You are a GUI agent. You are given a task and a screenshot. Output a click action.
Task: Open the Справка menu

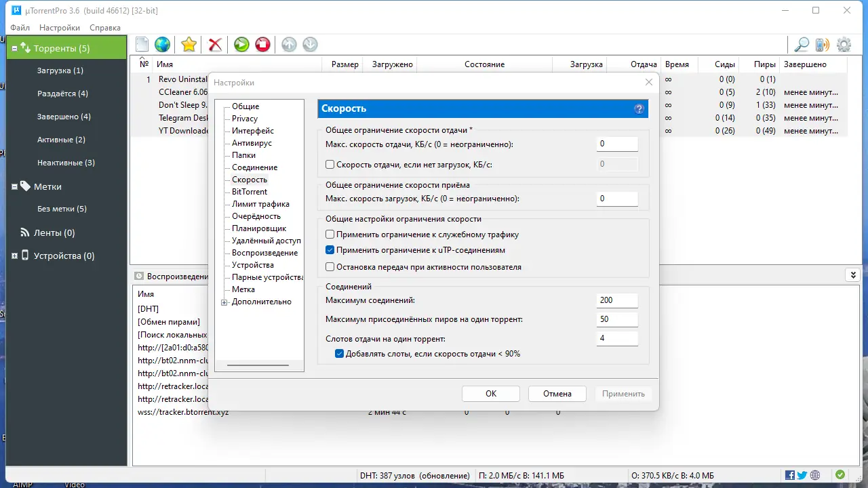[105, 28]
